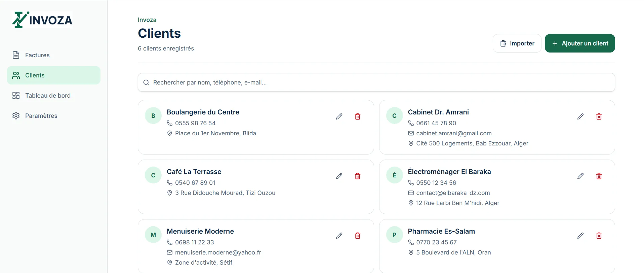Image resolution: width=644 pixels, height=273 pixels.
Task: Focus the client search field
Action: (x=376, y=82)
